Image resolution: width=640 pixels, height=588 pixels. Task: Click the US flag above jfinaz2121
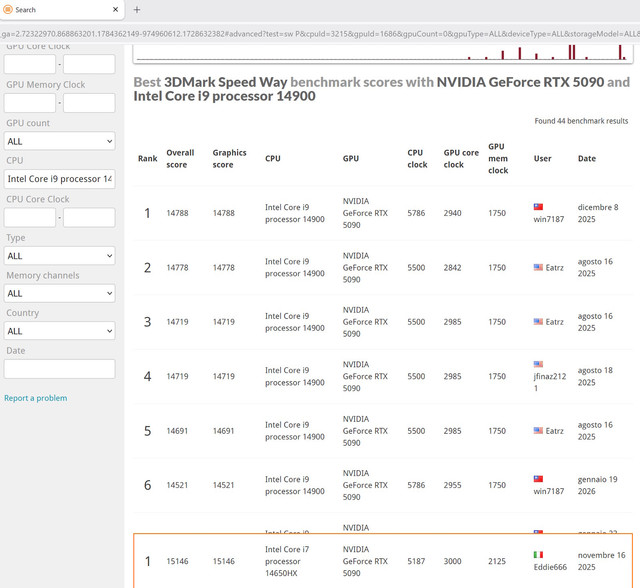click(538, 364)
